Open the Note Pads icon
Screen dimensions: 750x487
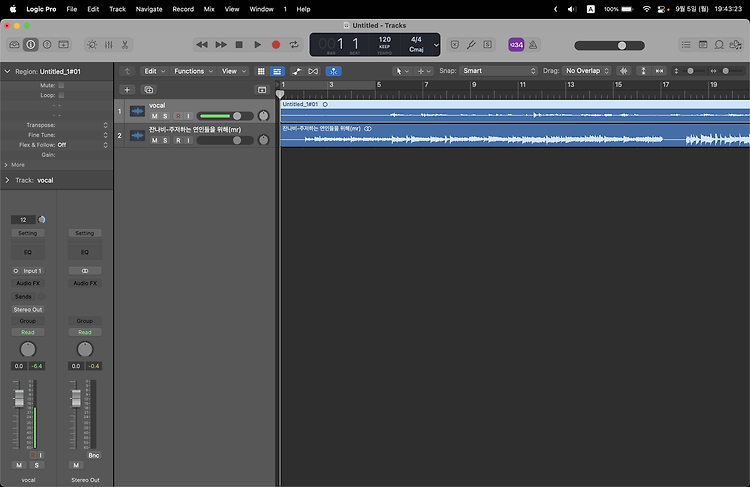(703, 44)
